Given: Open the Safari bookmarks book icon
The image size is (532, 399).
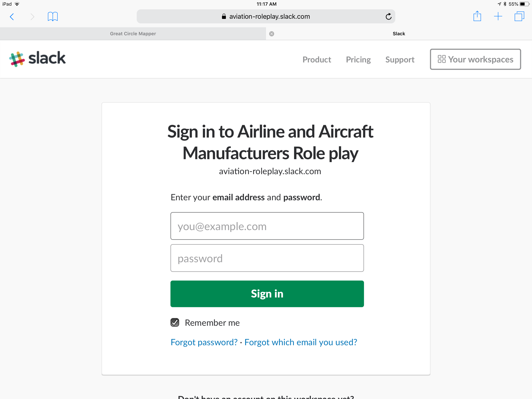Looking at the screenshot, I should click(53, 17).
